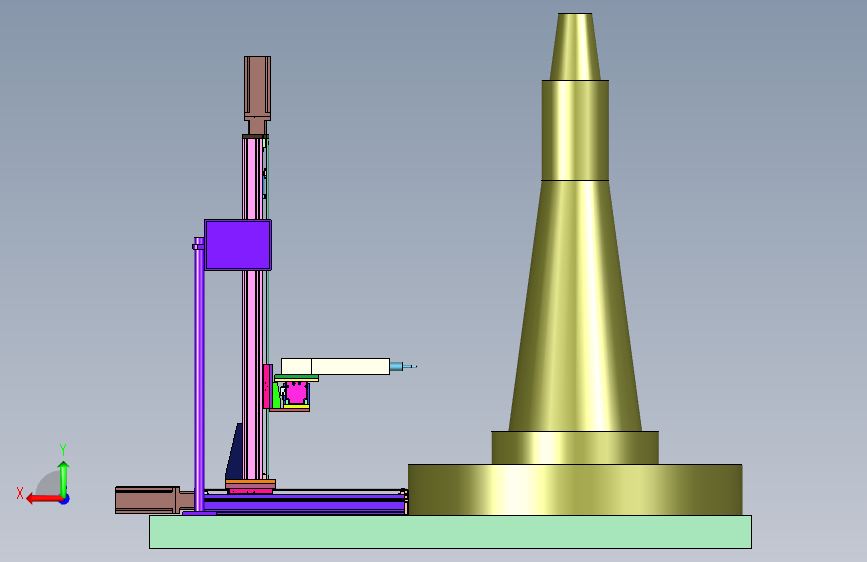Select the gold cylindrical section below the tip

click(x=575, y=130)
